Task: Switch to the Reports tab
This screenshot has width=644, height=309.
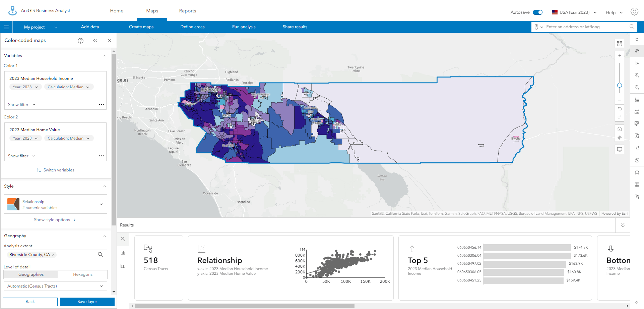Action: click(x=187, y=11)
